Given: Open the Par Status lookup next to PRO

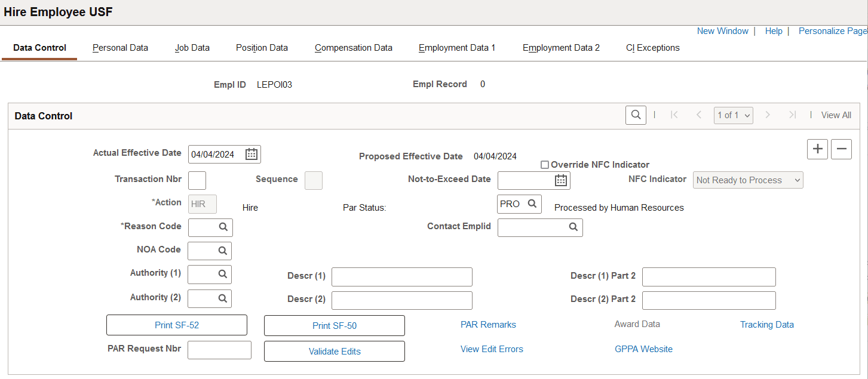Looking at the screenshot, I should point(533,204).
